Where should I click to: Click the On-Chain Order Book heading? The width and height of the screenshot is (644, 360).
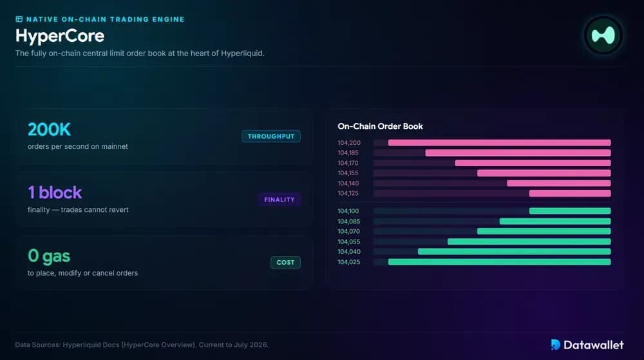coord(381,126)
